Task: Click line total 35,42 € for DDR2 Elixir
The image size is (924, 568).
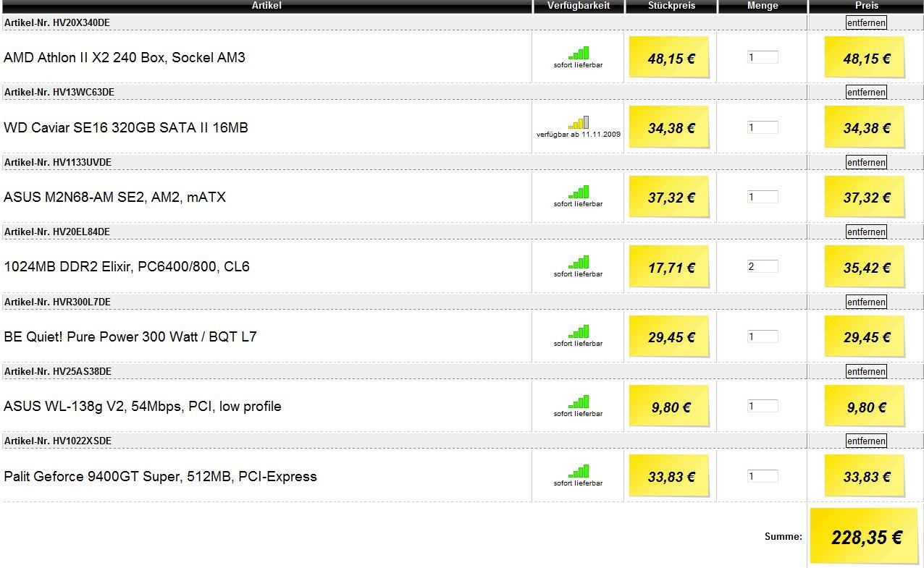Action: [865, 267]
